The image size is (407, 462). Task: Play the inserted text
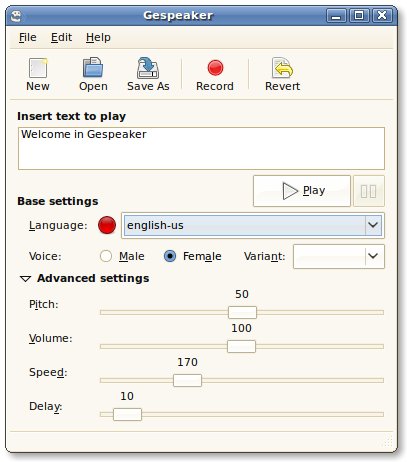(x=302, y=191)
